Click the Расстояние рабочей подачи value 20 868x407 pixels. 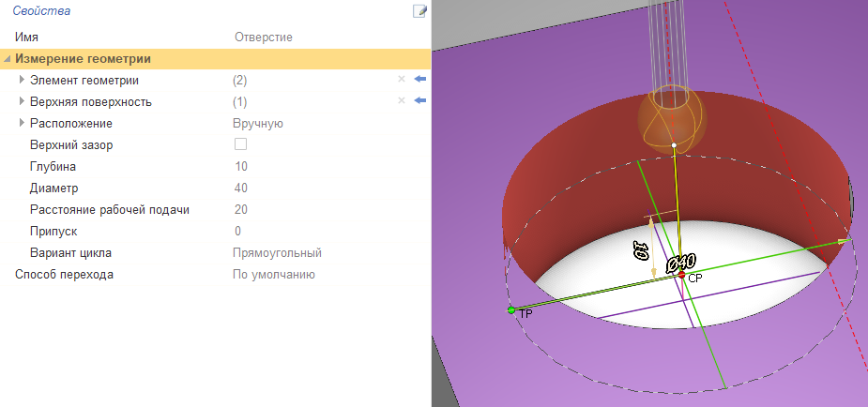(240, 210)
